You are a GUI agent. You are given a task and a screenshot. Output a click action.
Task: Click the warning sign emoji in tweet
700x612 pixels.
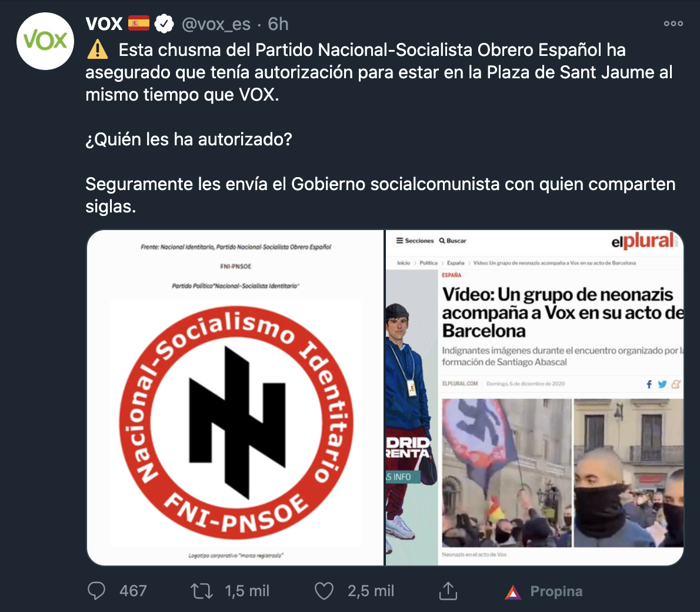tap(97, 49)
